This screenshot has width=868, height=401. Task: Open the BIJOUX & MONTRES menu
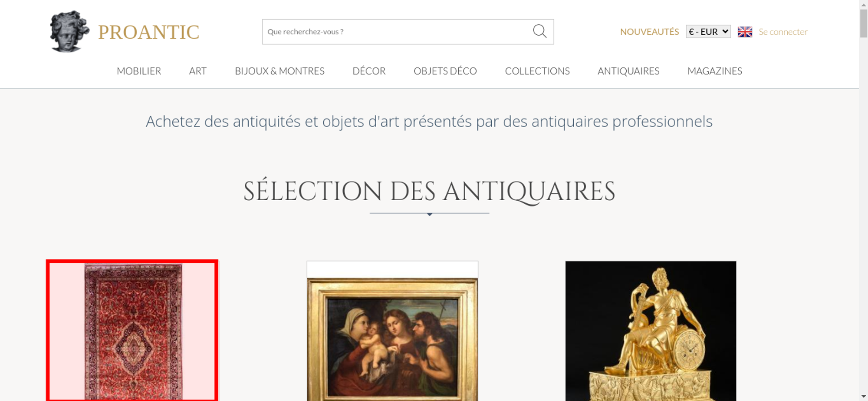point(279,71)
